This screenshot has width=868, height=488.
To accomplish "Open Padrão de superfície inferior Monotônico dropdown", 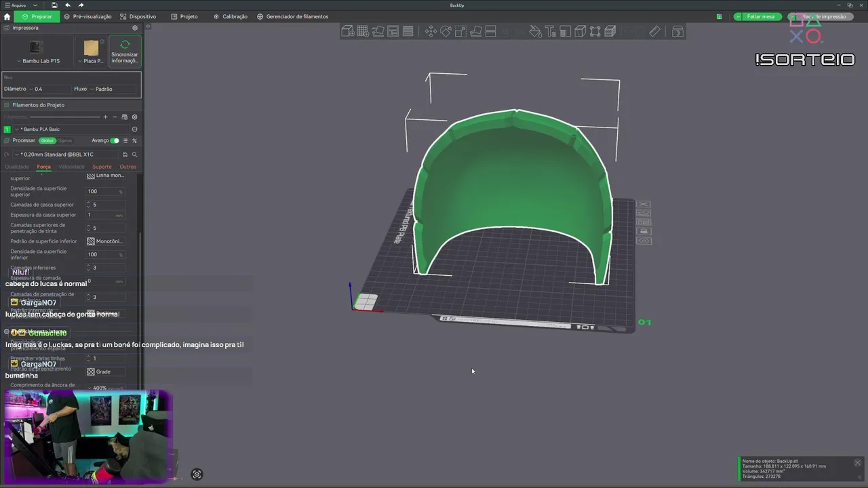I will [x=106, y=241].
